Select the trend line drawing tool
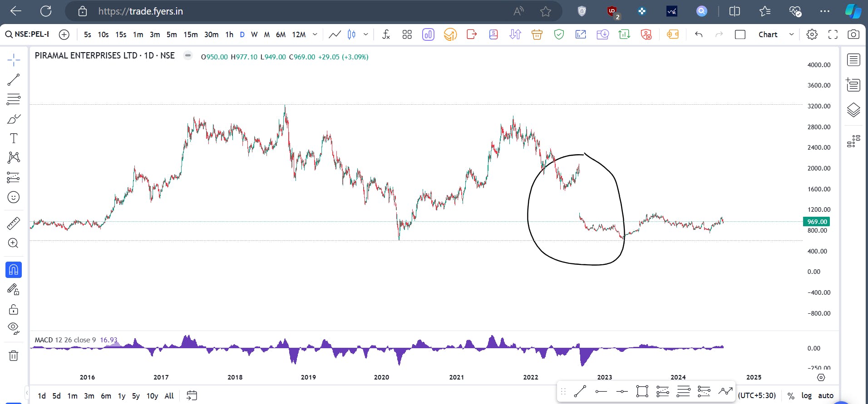The image size is (868, 404). pos(14,80)
